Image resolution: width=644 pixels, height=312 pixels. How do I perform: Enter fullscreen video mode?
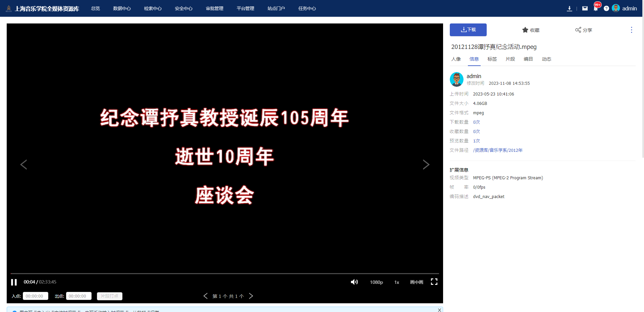(434, 282)
